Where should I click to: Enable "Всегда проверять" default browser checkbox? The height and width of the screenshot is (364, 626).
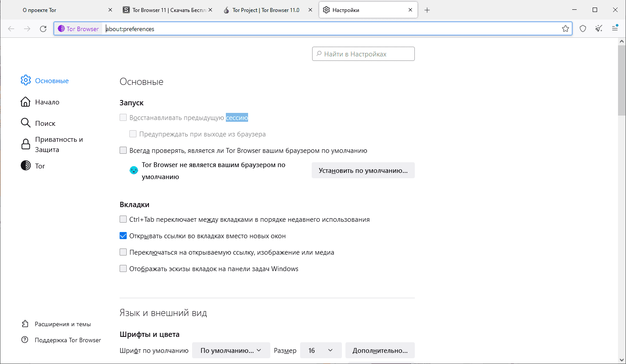coord(123,151)
